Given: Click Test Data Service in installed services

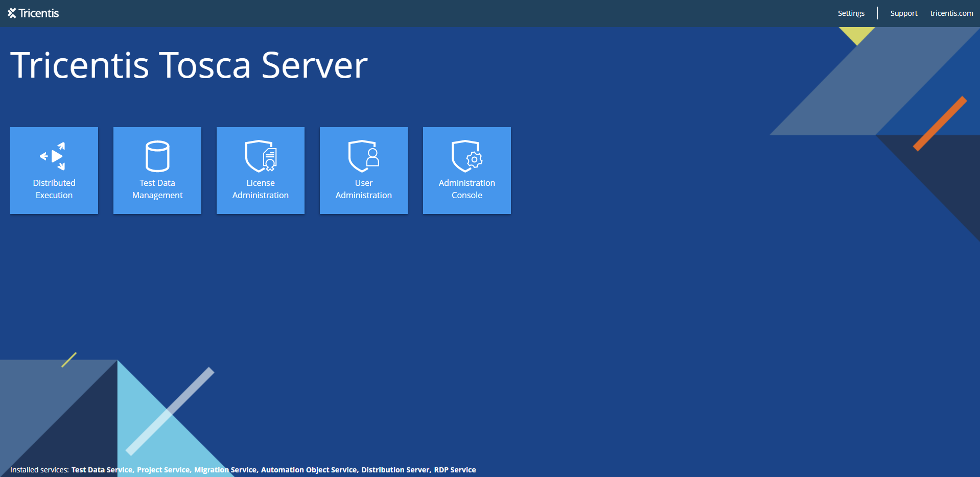Looking at the screenshot, I should 102,470.
